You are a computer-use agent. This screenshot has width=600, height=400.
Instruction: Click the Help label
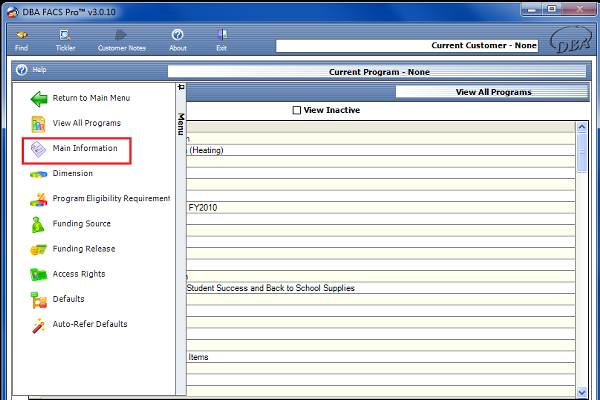(39, 69)
